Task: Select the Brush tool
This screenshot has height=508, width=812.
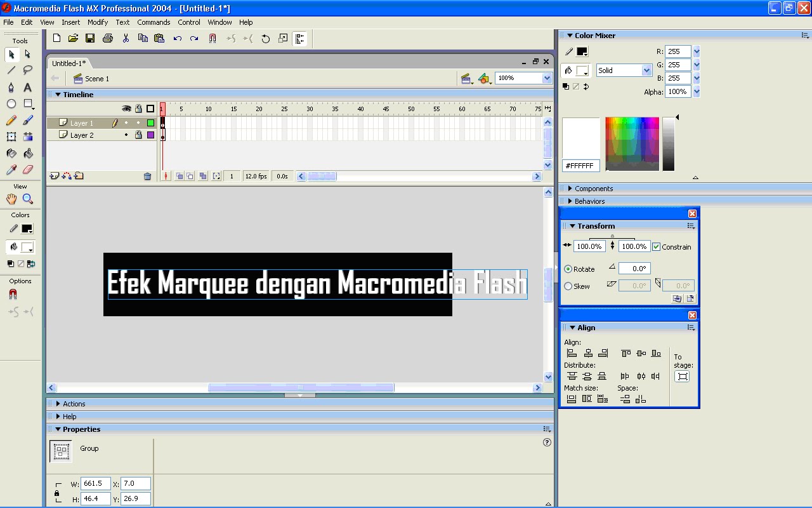Action: point(28,120)
